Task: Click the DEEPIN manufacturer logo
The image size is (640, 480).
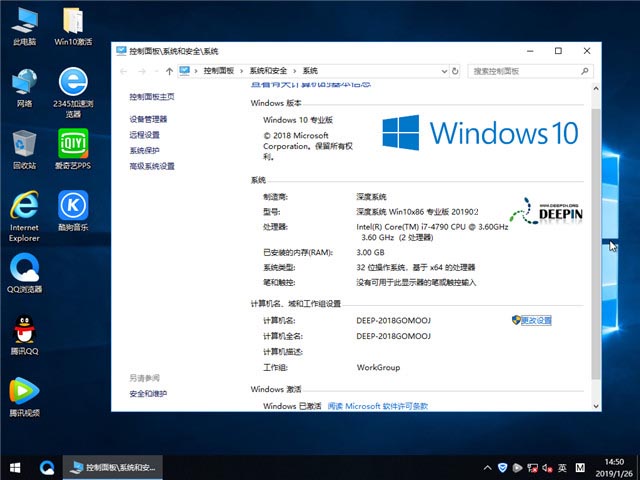Action: [x=546, y=211]
